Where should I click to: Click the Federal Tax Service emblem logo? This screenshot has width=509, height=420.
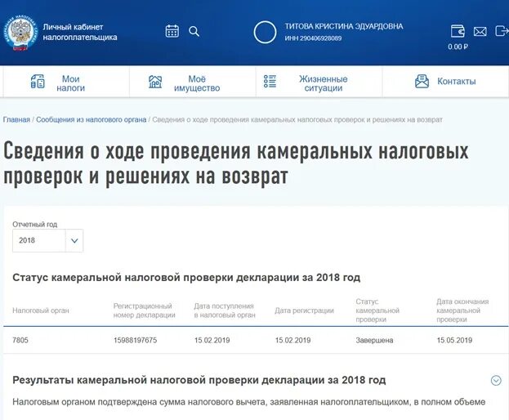point(20,33)
